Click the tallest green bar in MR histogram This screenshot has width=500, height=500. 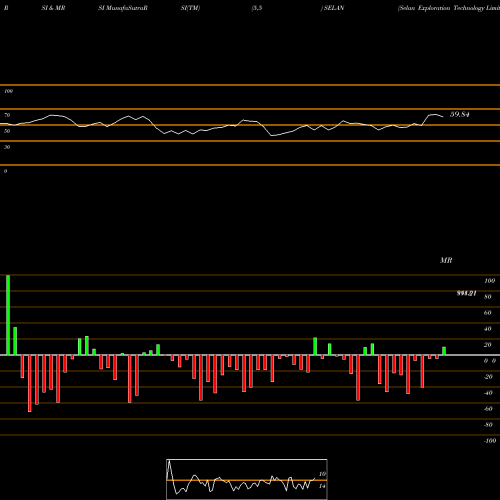8,315
